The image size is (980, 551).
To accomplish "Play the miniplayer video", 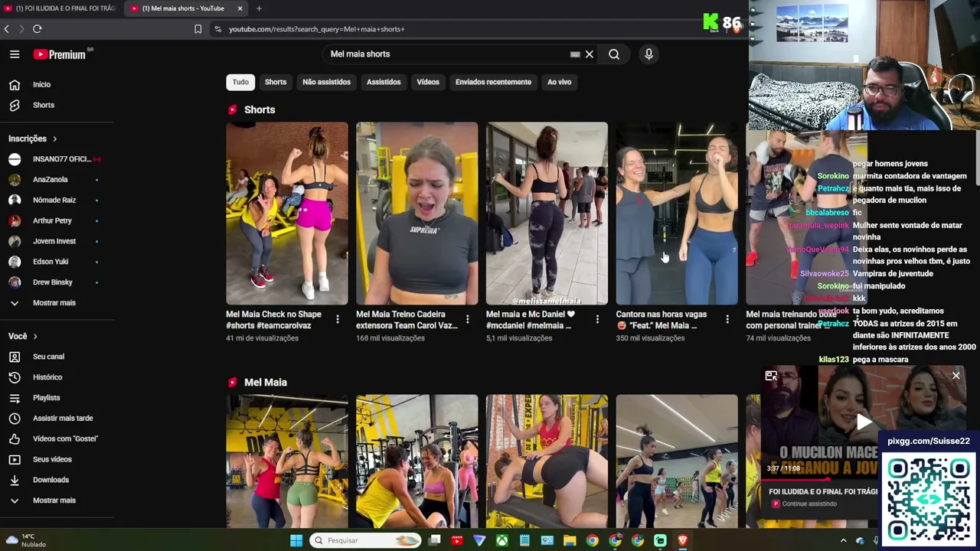I will pos(864,422).
